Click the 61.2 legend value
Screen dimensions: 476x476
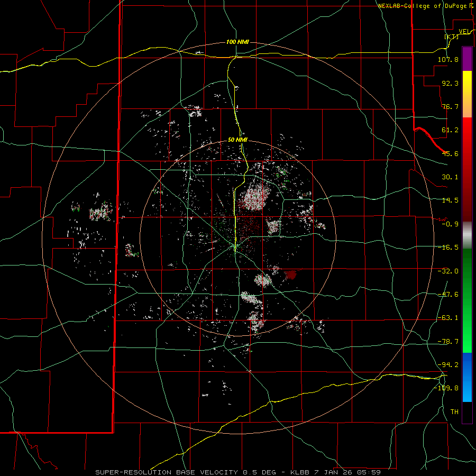(x=450, y=130)
